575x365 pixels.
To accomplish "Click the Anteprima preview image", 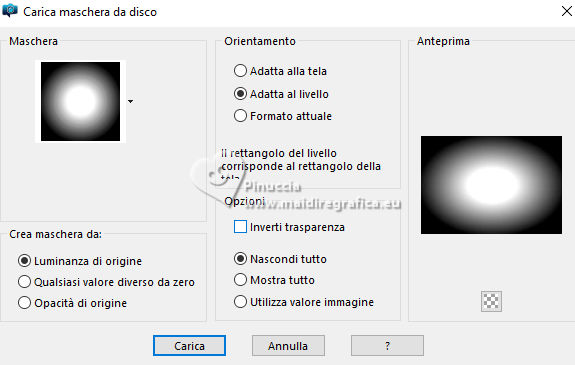I will [491, 185].
